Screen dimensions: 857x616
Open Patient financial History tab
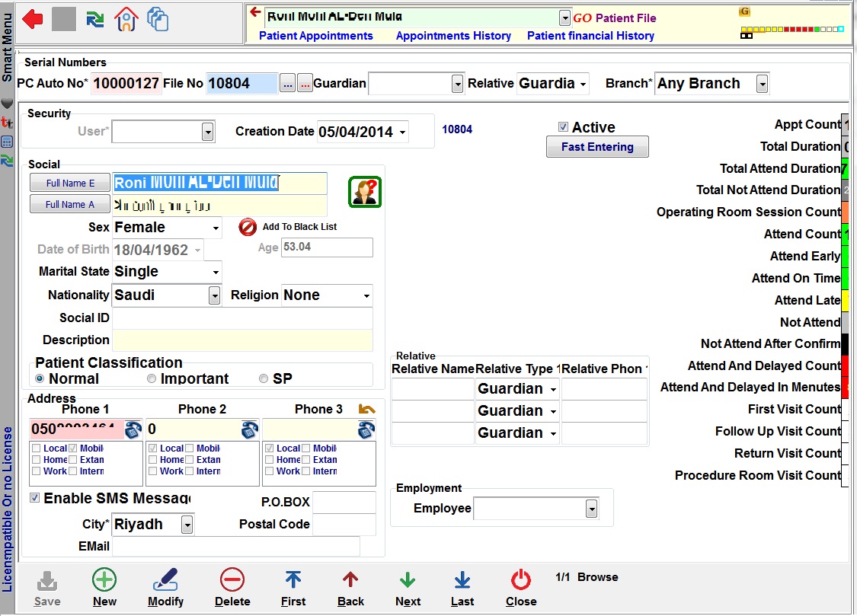click(x=591, y=36)
